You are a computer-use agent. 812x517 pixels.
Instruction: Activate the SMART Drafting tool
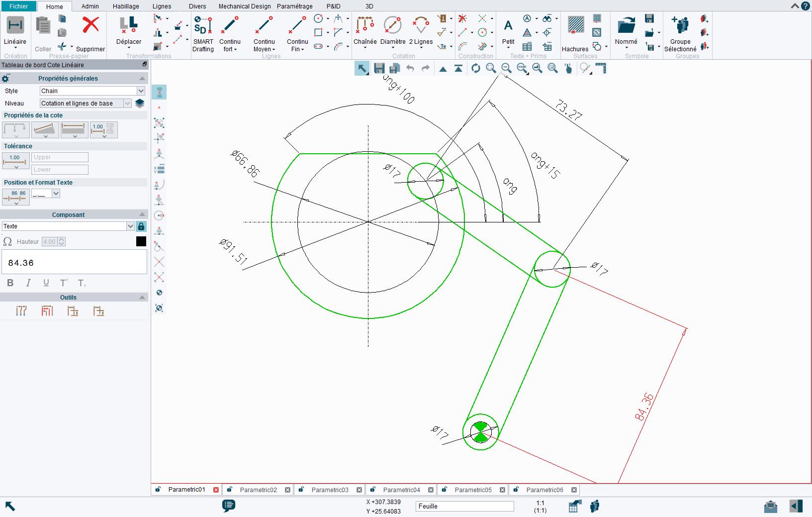point(203,26)
